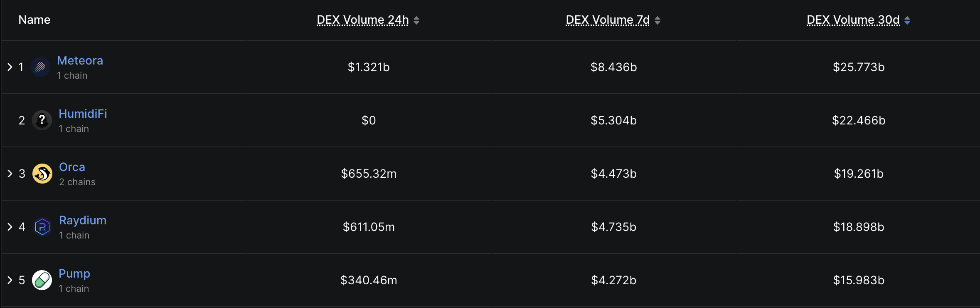Open the HumidiFi protocol link
The height and width of the screenshot is (308, 980).
[x=83, y=114]
